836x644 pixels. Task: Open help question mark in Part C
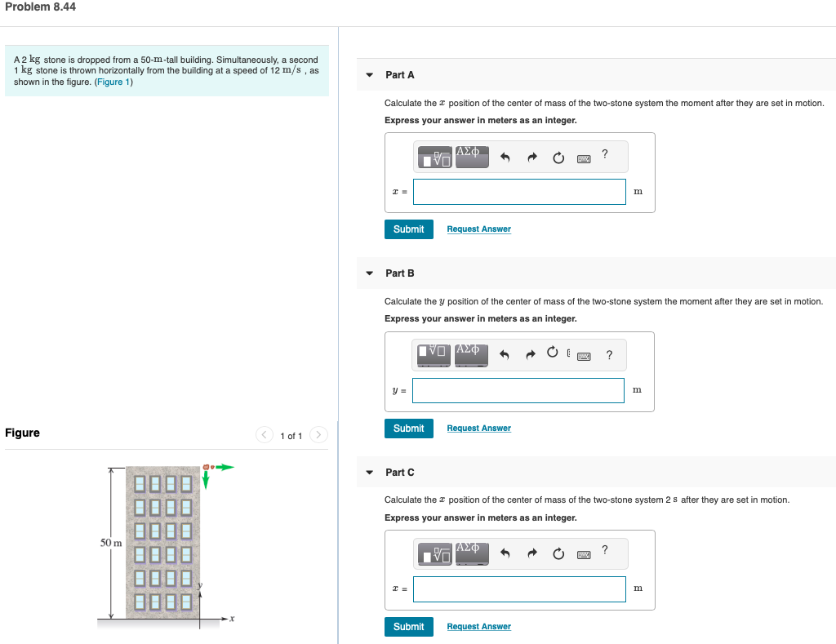pos(605,549)
